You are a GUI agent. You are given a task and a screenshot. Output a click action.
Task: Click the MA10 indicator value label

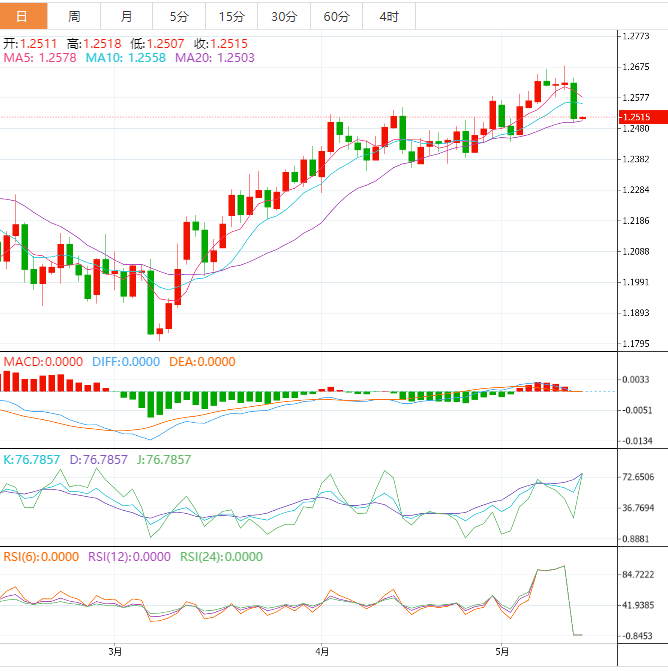126,59
